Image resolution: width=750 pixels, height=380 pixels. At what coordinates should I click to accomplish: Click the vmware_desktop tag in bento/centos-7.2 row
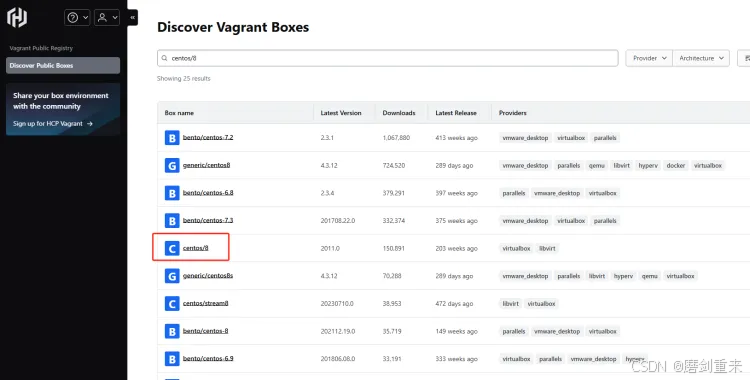pyautogui.click(x=525, y=138)
